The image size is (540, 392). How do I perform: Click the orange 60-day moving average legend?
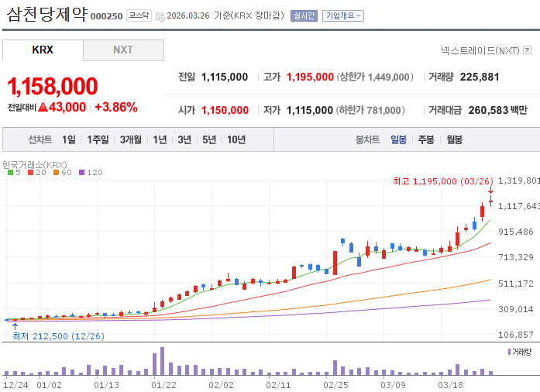[63, 172]
